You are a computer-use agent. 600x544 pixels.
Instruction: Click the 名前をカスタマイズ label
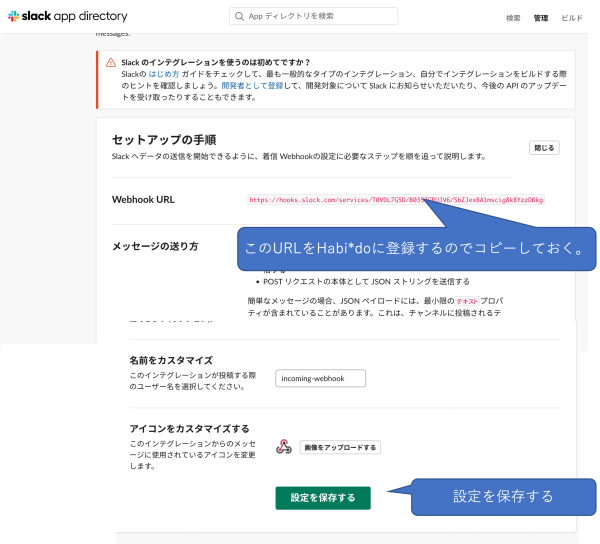[x=171, y=360]
